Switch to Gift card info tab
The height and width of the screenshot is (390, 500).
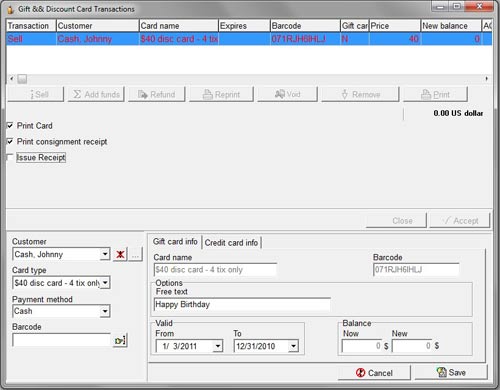pyautogui.click(x=175, y=242)
